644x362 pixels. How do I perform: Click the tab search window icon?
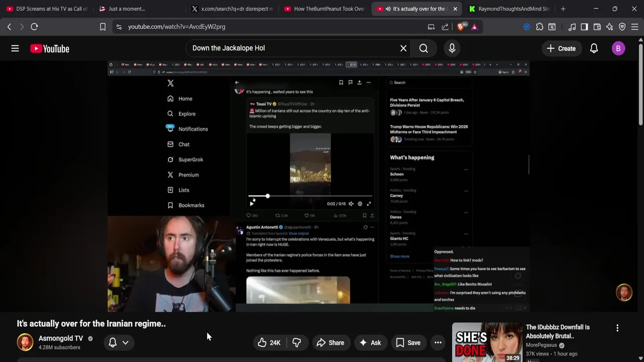pos(552,27)
